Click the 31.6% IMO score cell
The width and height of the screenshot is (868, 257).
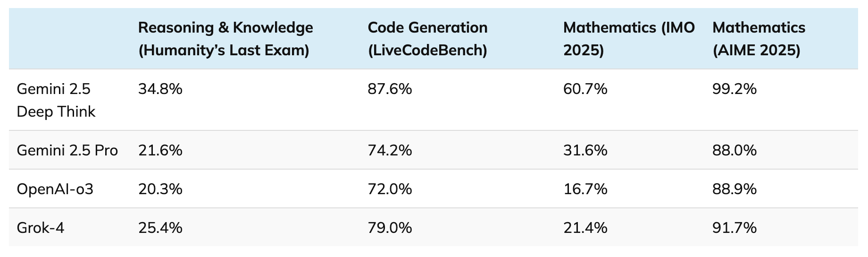tap(585, 150)
